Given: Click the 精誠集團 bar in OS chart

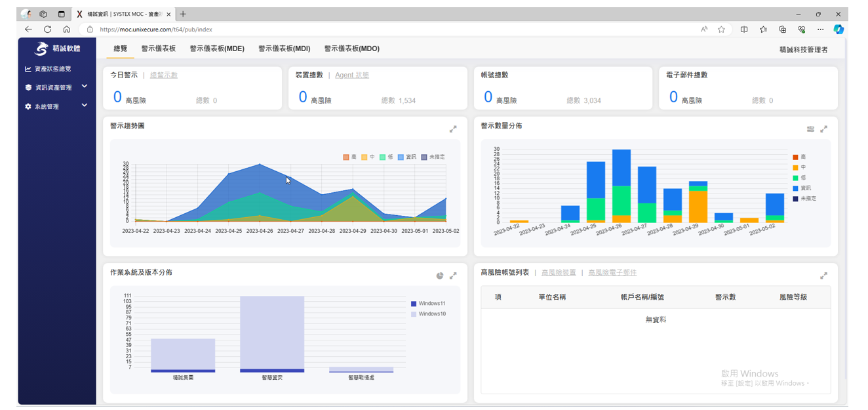Looking at the screenshot, I should [183, 356].
